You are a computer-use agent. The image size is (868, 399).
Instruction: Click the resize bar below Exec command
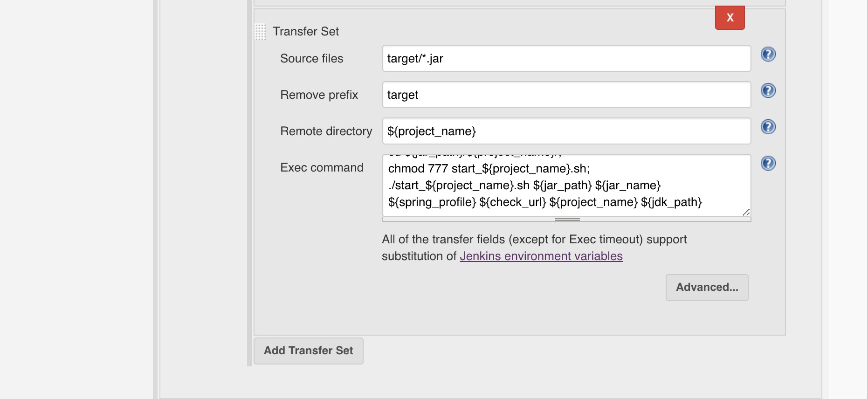pyautogui.click(x=567, y=220)
